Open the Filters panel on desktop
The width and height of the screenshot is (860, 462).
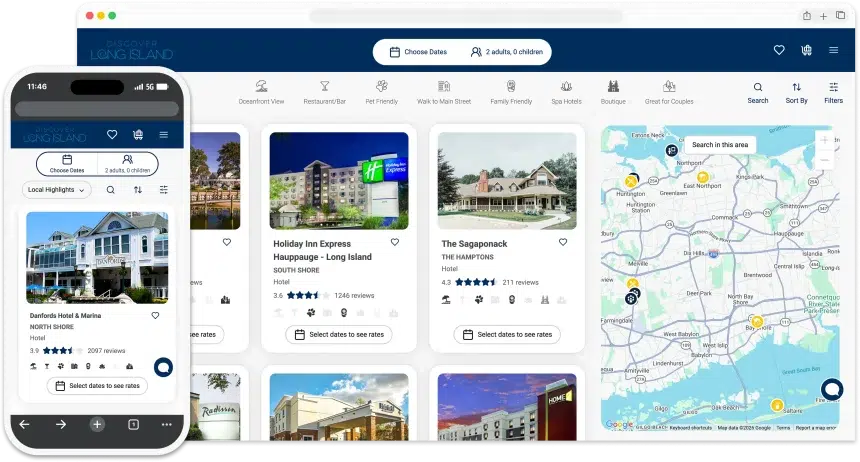tap(833, 88)
